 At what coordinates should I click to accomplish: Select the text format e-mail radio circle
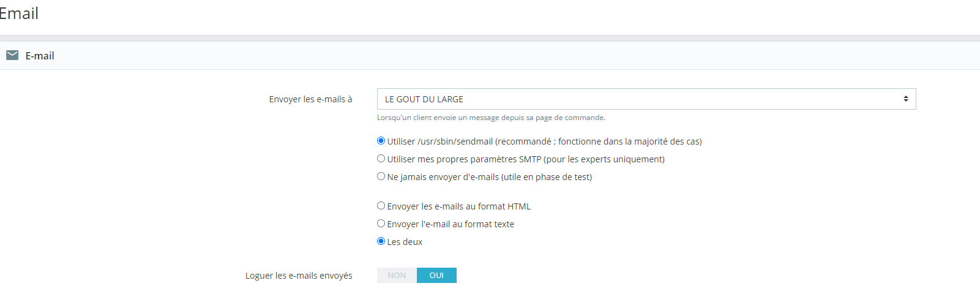click(x=381, y=224)
